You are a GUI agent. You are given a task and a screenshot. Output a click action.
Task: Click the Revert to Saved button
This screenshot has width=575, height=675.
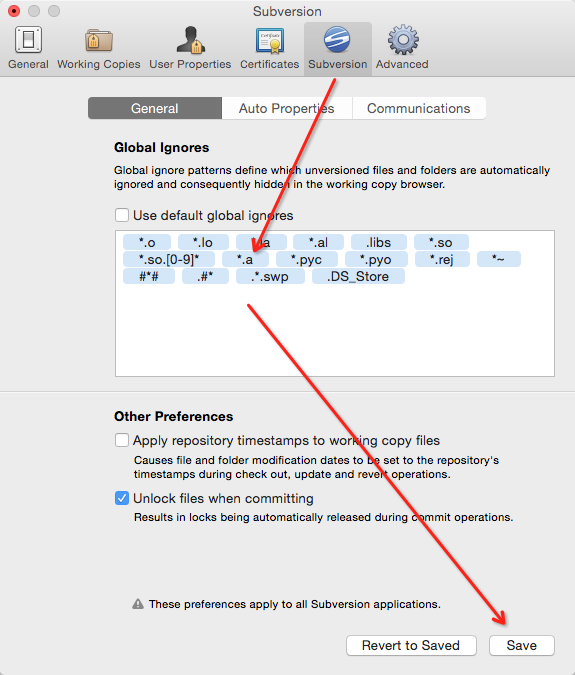click(x=411, y=645)
